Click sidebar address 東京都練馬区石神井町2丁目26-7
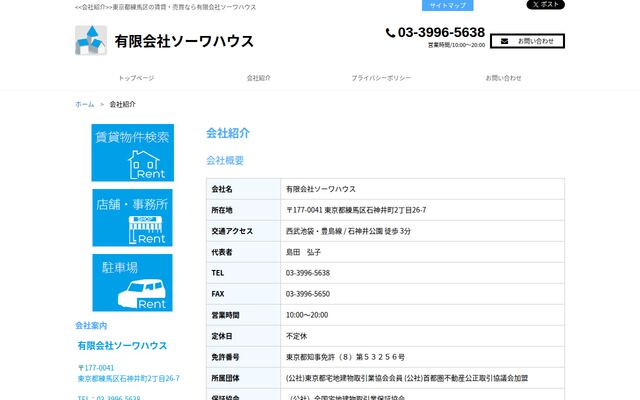The image size is (640, 400). click(x=129, y=378)
